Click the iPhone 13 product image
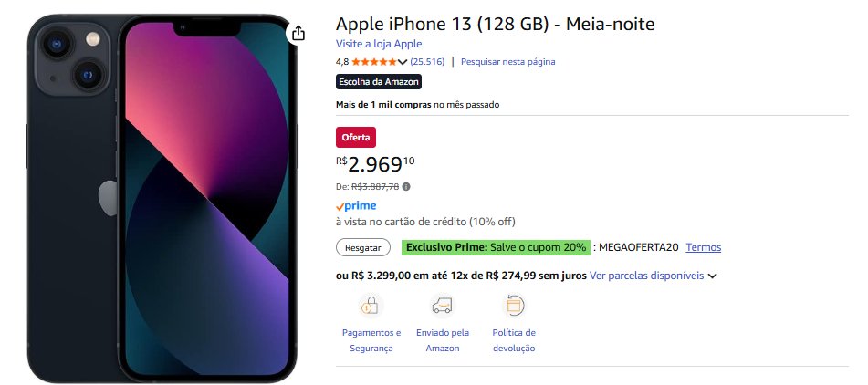The width and height of the screenshot is (868, 385). [x=162, y=196]
